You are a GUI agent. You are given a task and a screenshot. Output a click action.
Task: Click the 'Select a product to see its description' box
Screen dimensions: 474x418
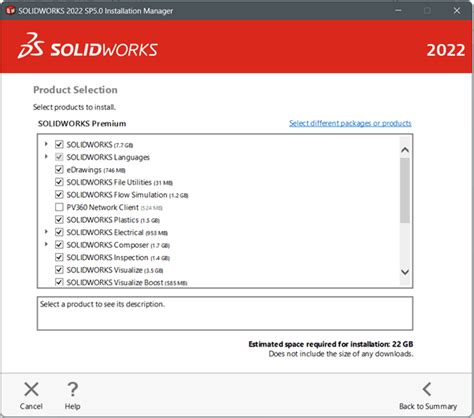coord(225,313)
